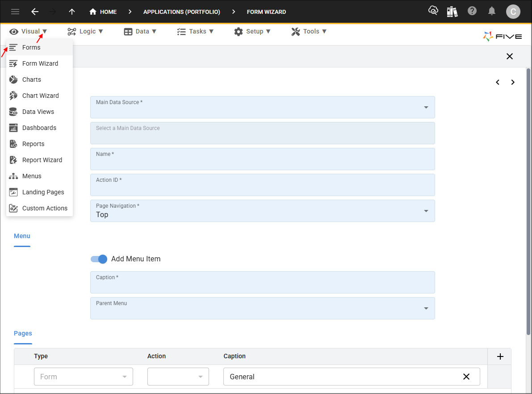Click the vertical scrollbar

tap(528, 201)
